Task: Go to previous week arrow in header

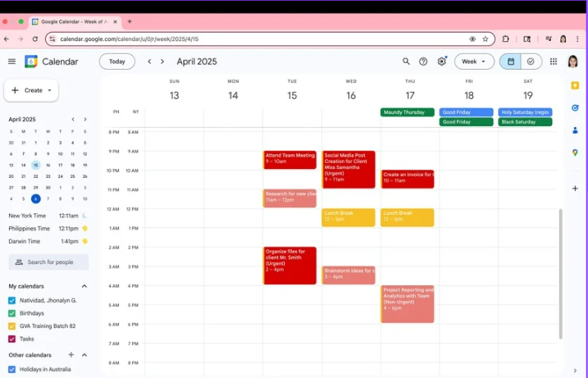Action: tap(149, 61)
